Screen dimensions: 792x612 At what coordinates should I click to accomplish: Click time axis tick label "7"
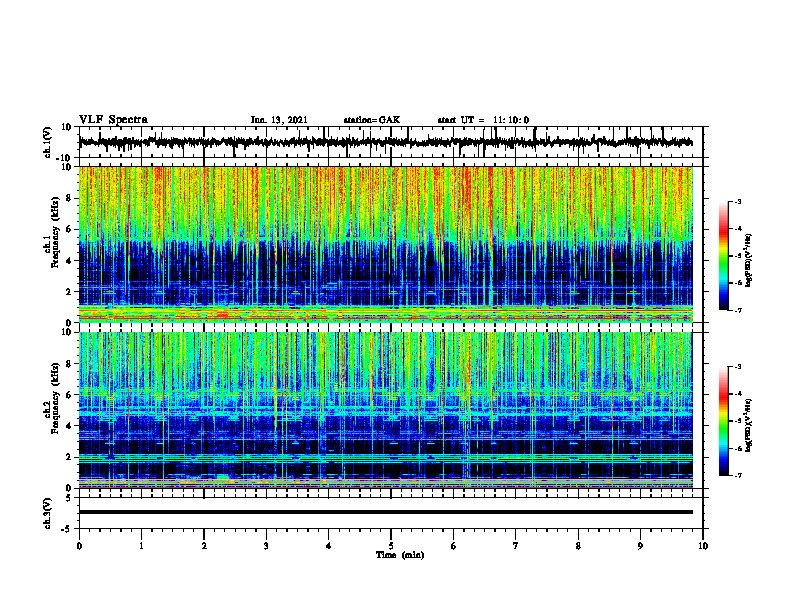pyautogui.click(x=516, y=546)
